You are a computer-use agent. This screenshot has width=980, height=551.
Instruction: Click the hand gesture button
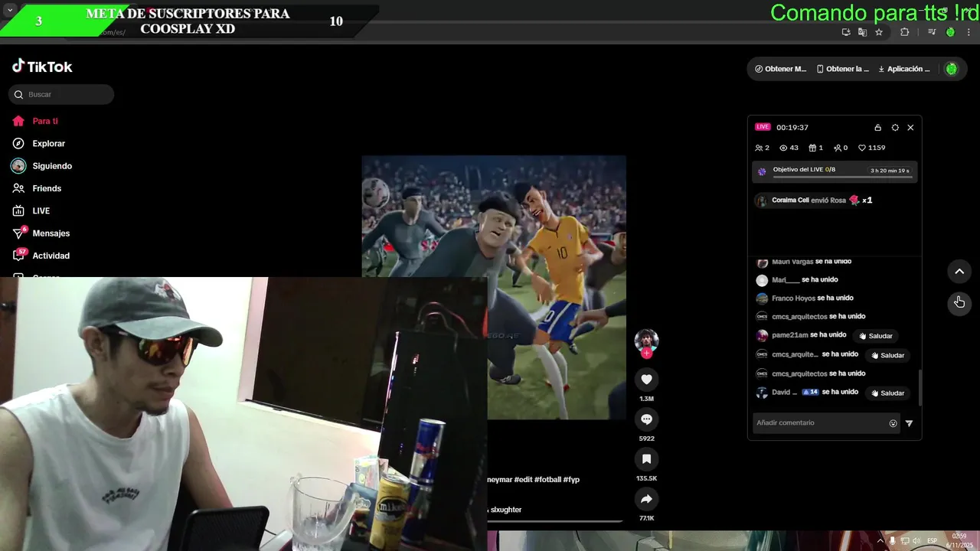(x=959, y=302)
